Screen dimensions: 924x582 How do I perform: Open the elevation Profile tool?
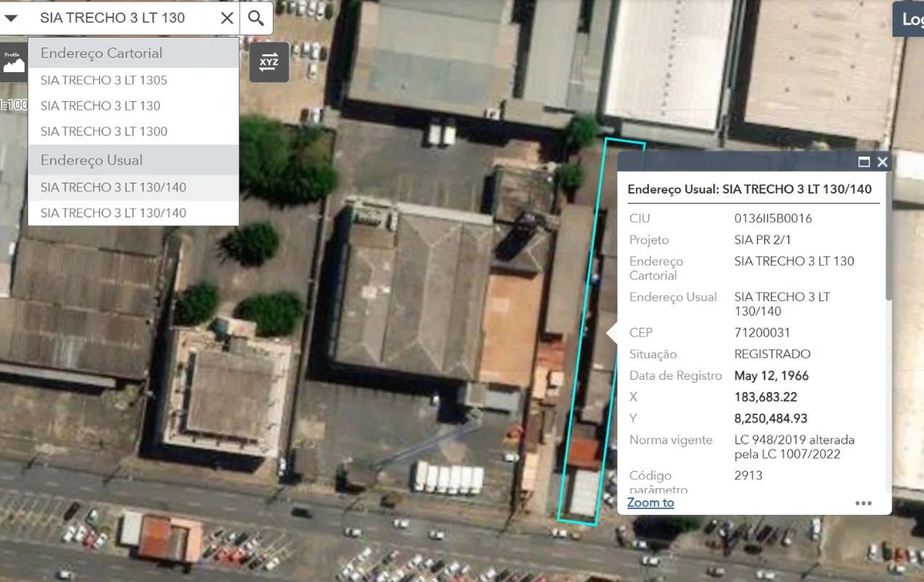pyautogui.click(x=13, y=61)
